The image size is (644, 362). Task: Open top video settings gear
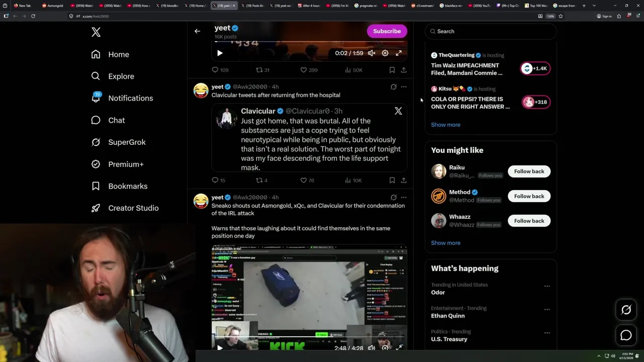[385, 53]
